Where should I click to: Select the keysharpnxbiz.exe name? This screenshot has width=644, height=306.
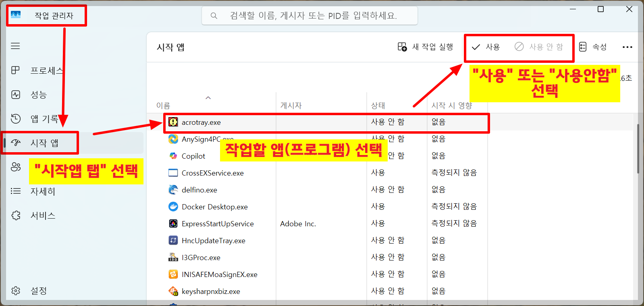coord(211,292)
